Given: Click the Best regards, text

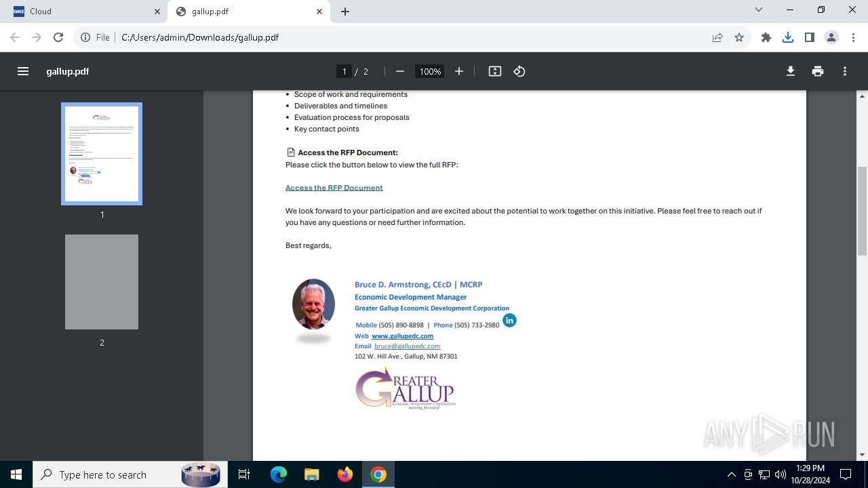Looking at the screenshot, I should tap(309, 245).
